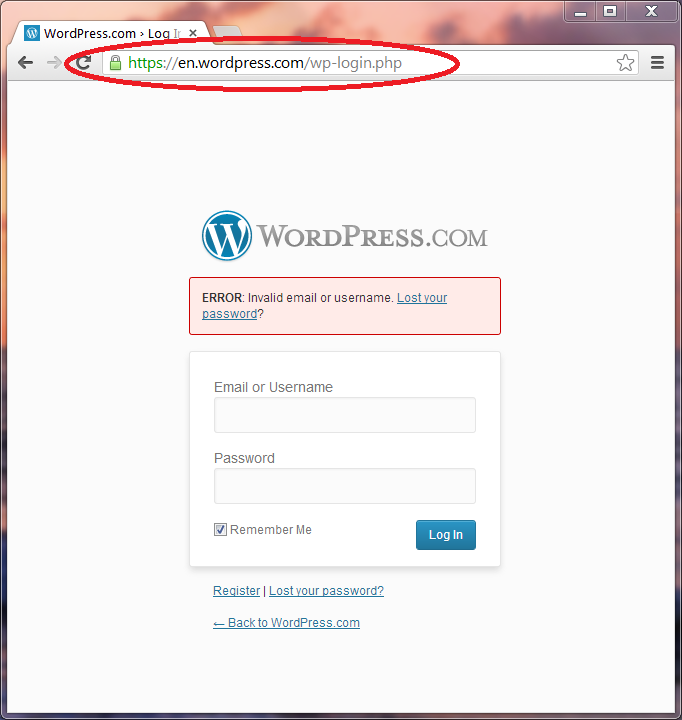Click the green SSL padlock icon
The image size is (682, 720).
pos(115,63)
